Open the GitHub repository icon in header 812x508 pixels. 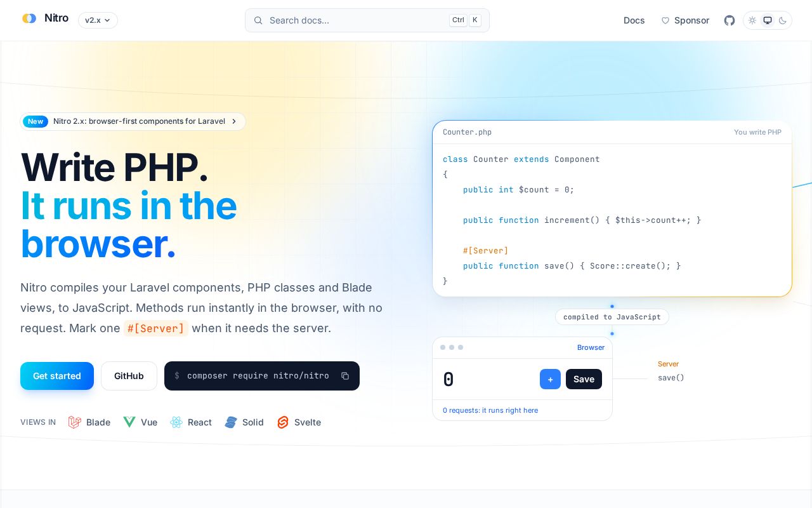point(730,20)
